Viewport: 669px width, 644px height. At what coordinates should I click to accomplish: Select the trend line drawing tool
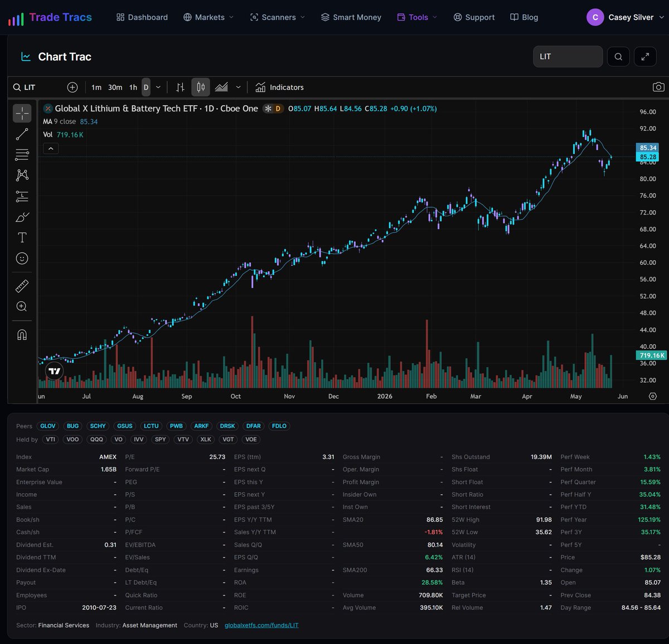pos(22,134)
